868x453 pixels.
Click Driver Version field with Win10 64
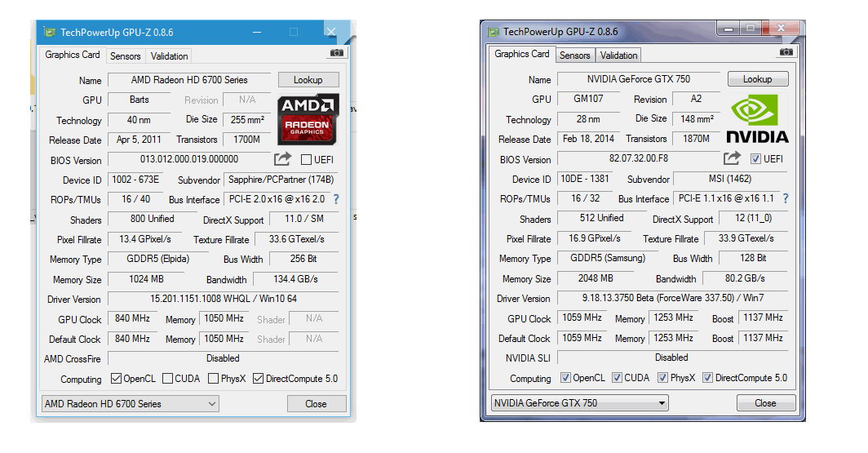coord(223,299)
